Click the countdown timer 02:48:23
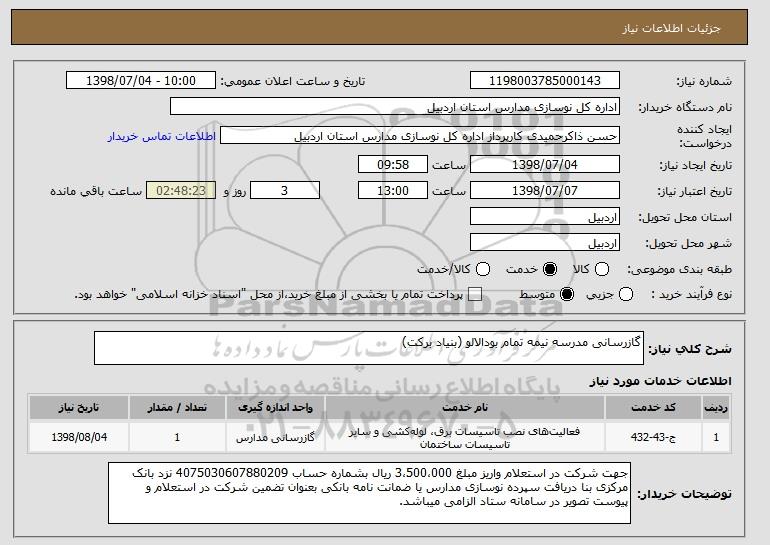The image size is (770, 545). (181, 191)
